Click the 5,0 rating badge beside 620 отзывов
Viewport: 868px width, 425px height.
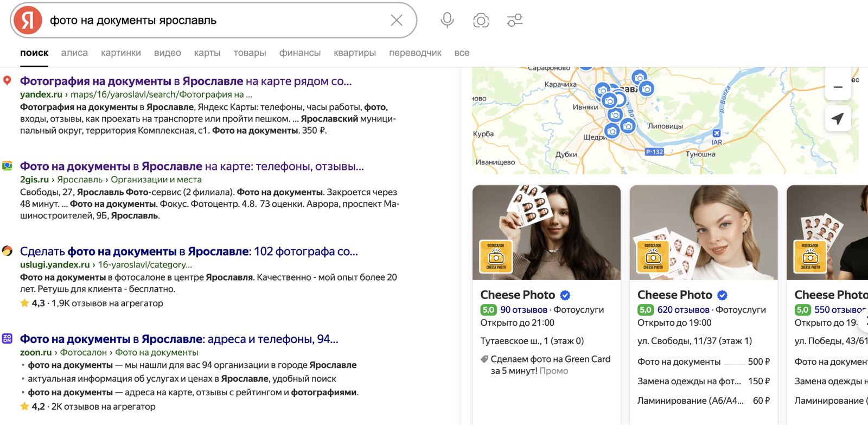[646, 310]
